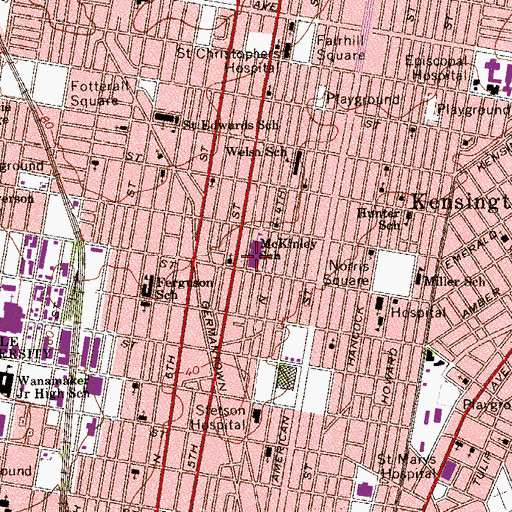This screenshot has width=512, height=512.
Task: Click the green cross-hatched block near Stetson Hospital
Action: [x=286, y=376]
